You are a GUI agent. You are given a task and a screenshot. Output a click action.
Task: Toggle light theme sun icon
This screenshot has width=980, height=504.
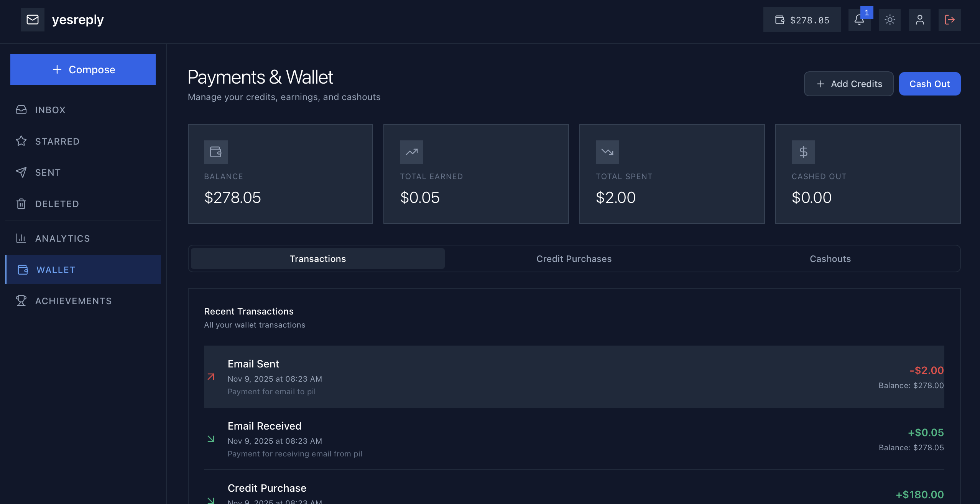point(890,20)
